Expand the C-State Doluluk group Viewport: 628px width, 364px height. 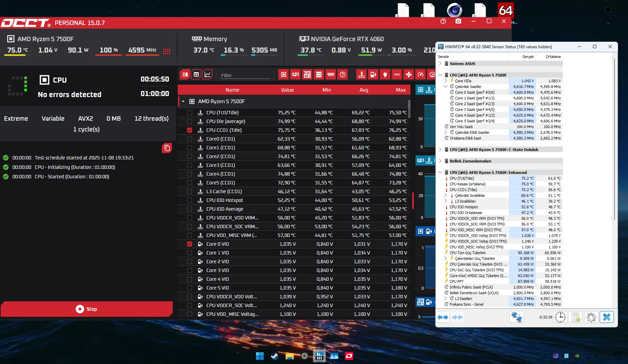[x=440, y=149]
